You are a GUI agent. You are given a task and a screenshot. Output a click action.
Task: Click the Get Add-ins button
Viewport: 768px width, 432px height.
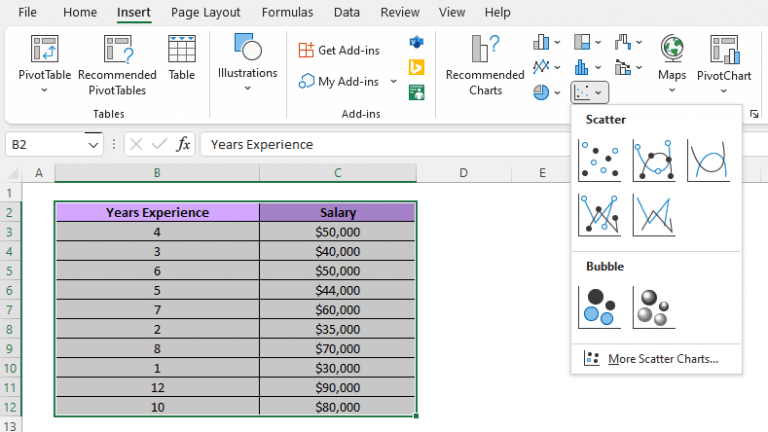(338, 50)
